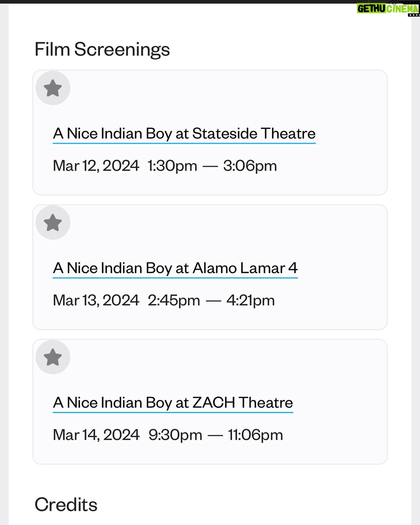Star the Alamo Lamar 4 screening
Screen dimensions: 420x525
pyautogui.click(x=53, y=223)
